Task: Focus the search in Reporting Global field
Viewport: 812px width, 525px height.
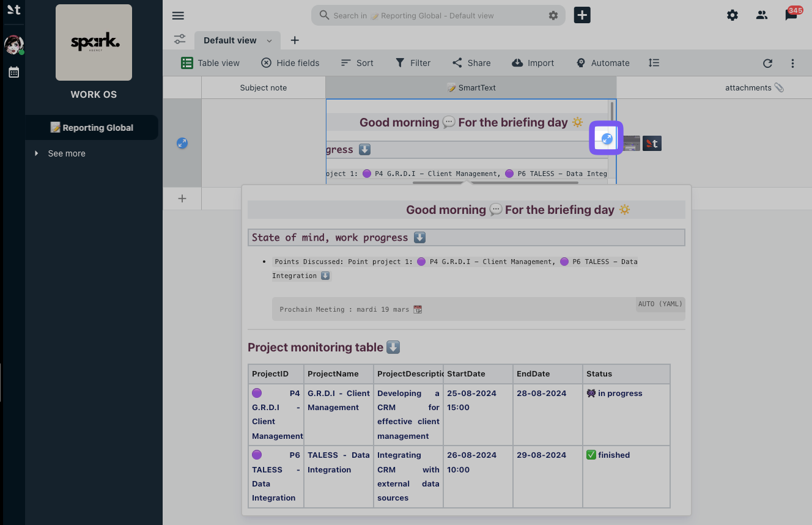Action: pos(437,16)
